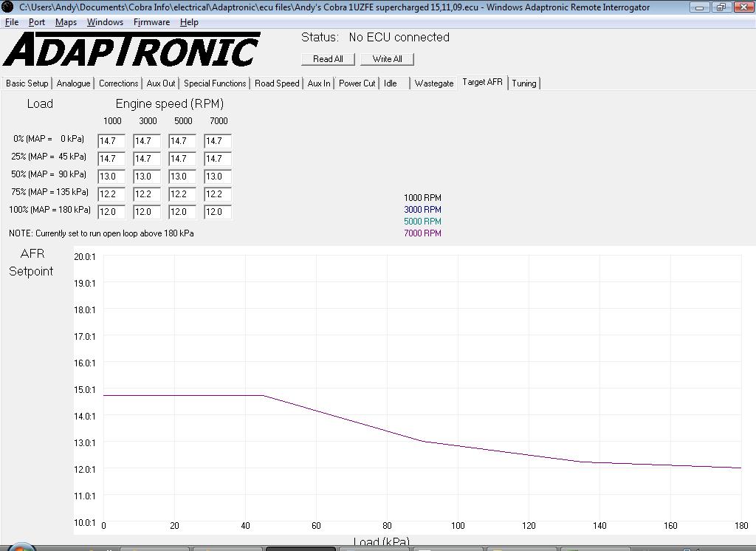Click the 3000 RPM legend entry
The width and height of the screenshot is (756, 551).
(422, 210)
